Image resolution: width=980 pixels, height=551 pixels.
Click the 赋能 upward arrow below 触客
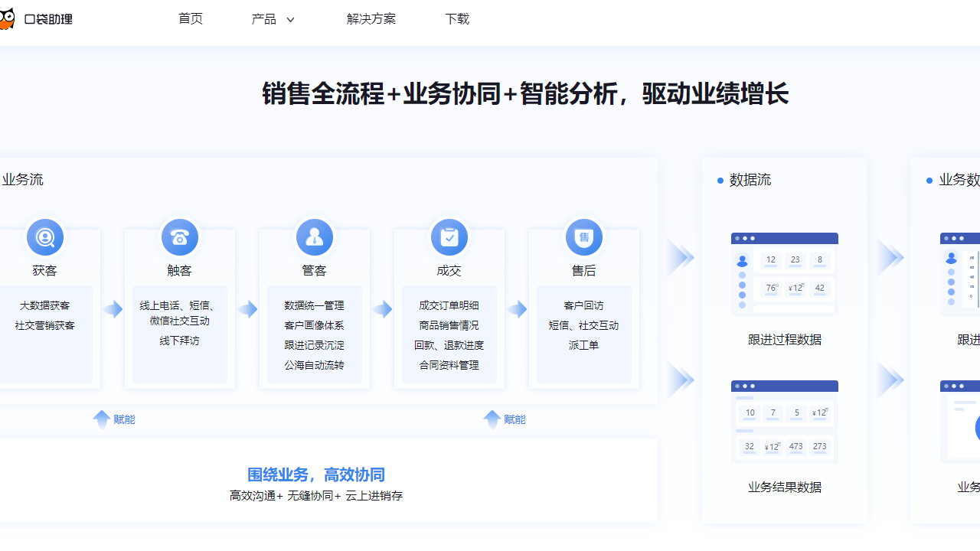[101, 419]
